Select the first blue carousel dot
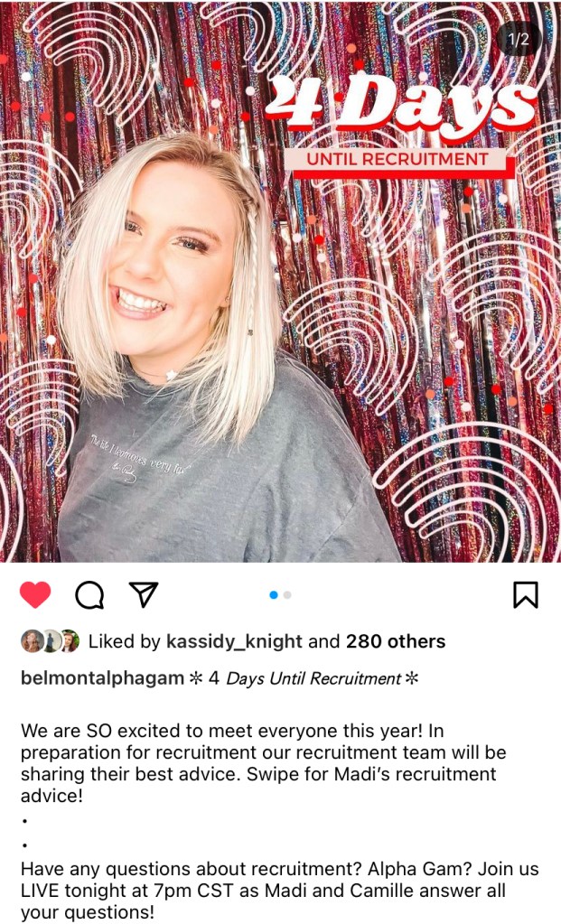561x924 pixels. (x=274, y=595)
